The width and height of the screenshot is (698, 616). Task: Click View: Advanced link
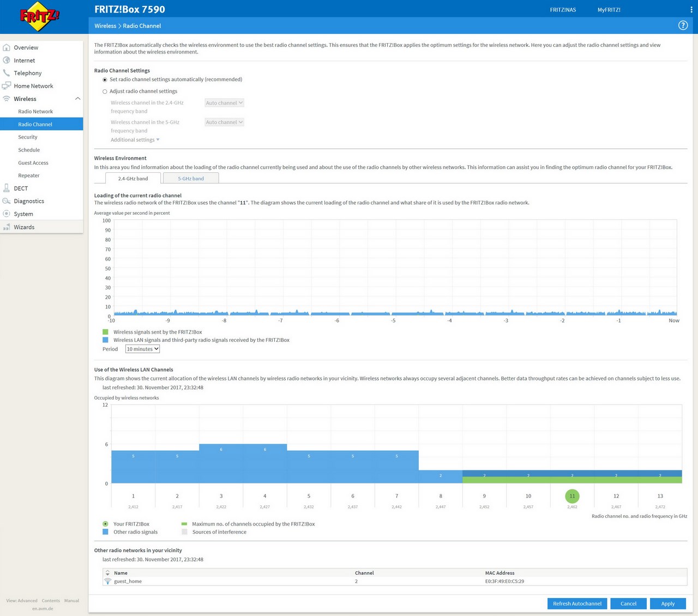click(22, 601)
